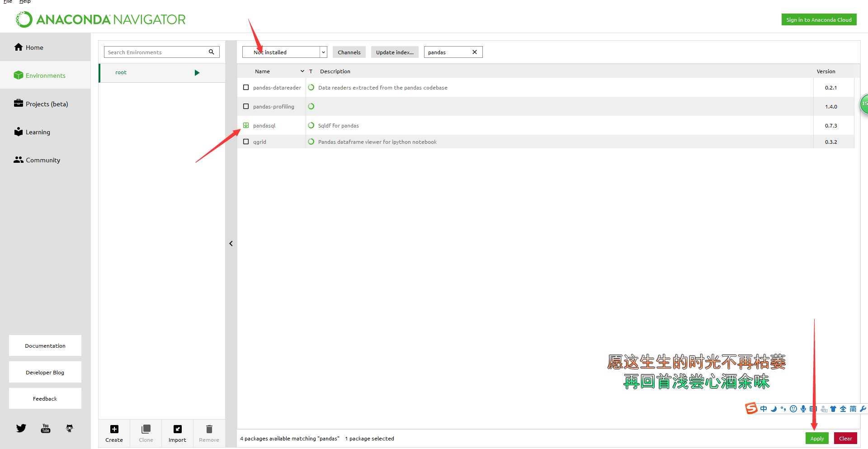The height and width of the screenshot is (449, 868).
Task: Check the pandas-datareader checkbox
Action: pyautogui.click(x=246, y=87)
